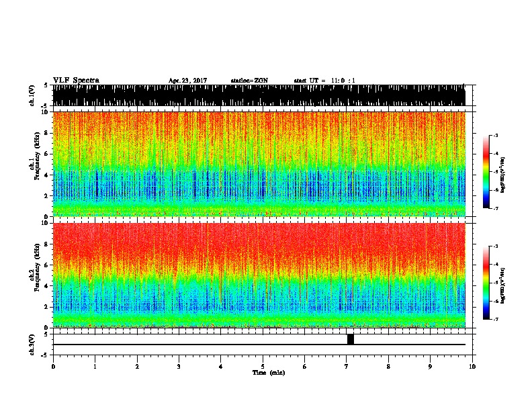Click the ch.2 color scale bar
This screenshot has height=411, width=532.
coord(486,283)
